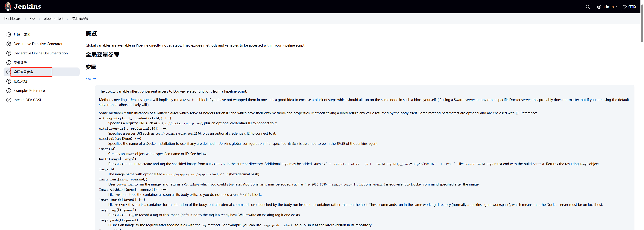Click the Jenkins butler logo icon

tap(8, 7)
